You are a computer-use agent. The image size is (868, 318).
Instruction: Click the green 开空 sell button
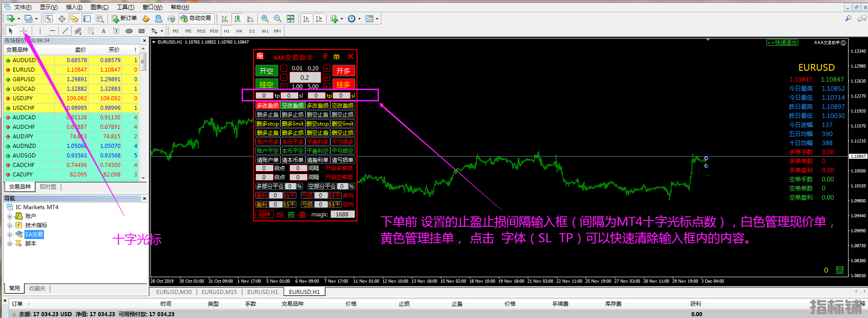pos(266,71)
